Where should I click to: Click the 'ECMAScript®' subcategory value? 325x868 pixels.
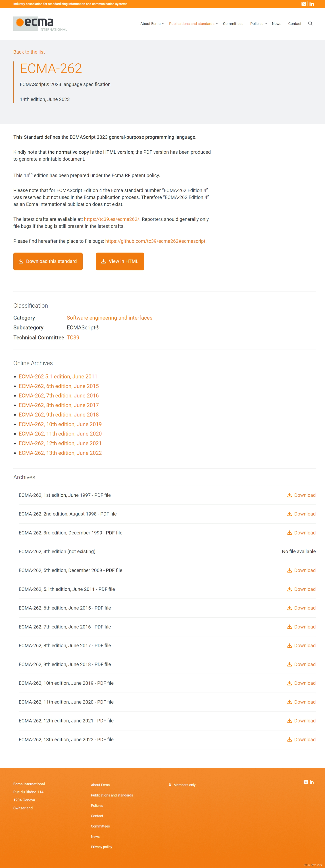click(83, 328)
